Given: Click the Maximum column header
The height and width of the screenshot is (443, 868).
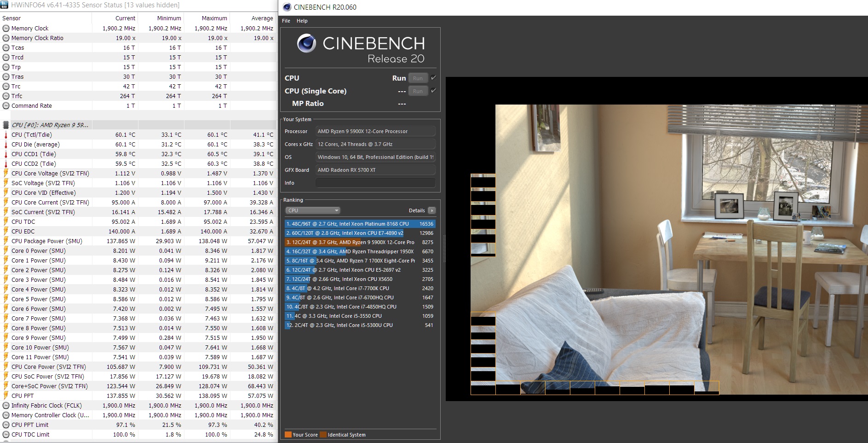Looking at the screenshot, I should tap(214, 18).
